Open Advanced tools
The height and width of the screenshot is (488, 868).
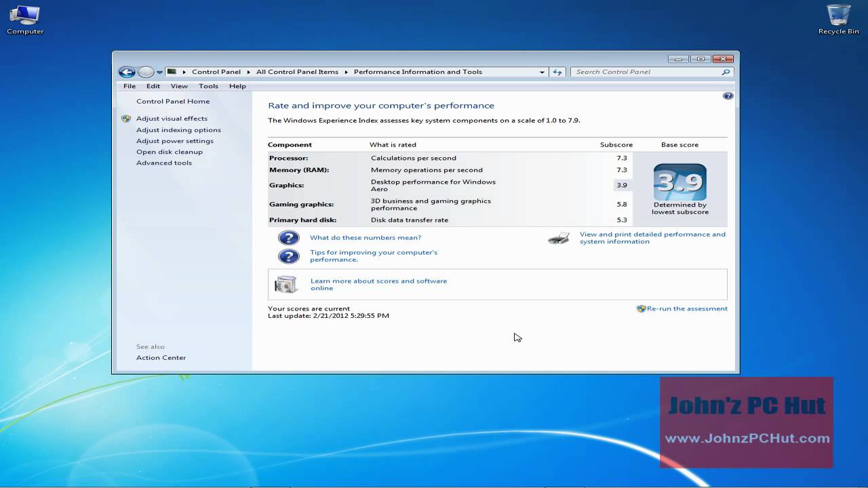(x=164, y=163)
